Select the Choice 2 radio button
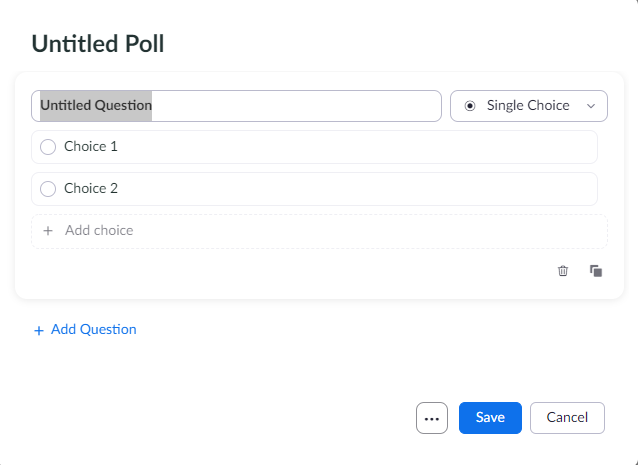638x465 pixels. point(48,189)
